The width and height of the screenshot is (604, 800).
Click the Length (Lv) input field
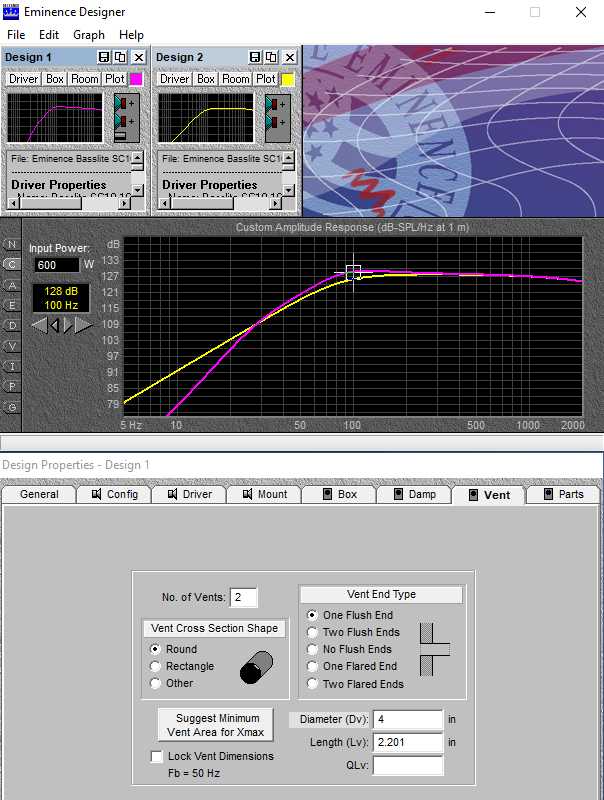(x=408, y=742)
